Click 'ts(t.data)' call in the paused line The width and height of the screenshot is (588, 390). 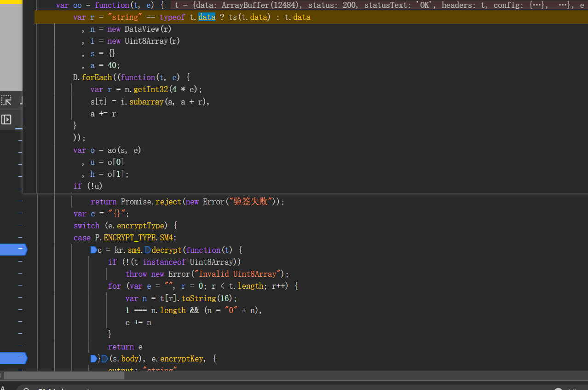coord(250,17)
